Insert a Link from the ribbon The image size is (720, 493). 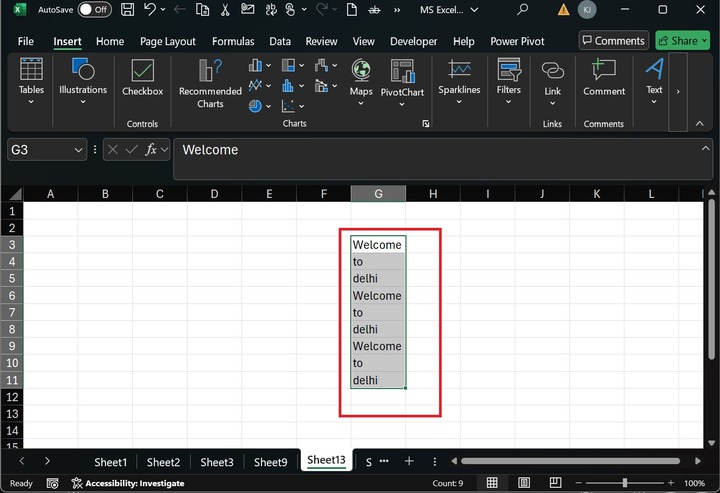coord(552,78)
